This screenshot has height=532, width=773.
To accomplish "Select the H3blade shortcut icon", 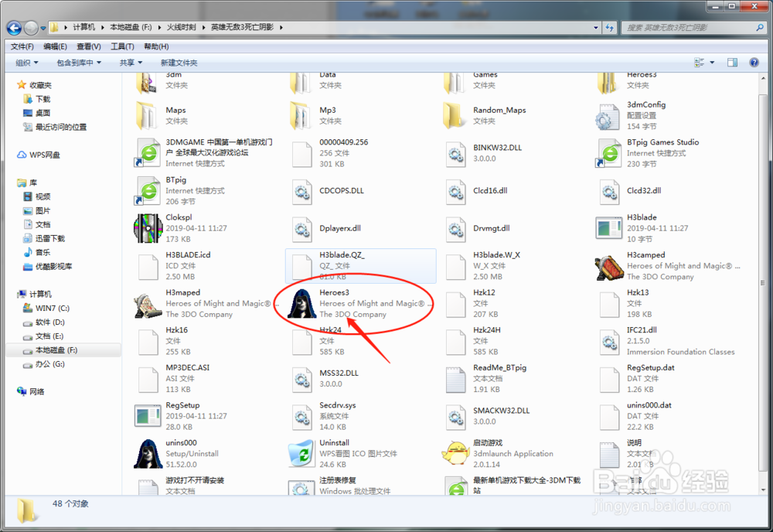I will (609, 229).
